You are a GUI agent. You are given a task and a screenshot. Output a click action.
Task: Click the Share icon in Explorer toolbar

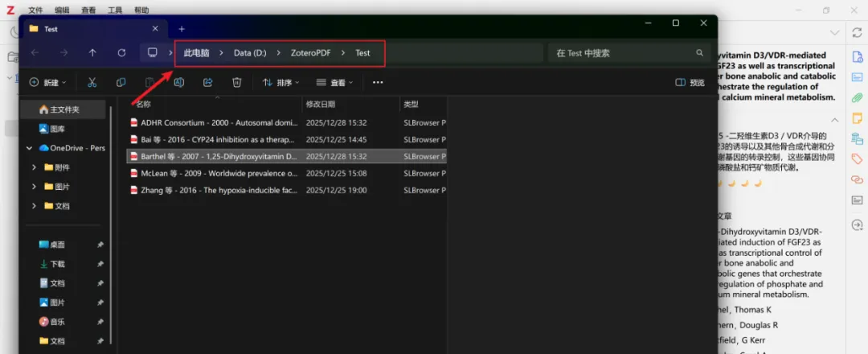point(208,82)
